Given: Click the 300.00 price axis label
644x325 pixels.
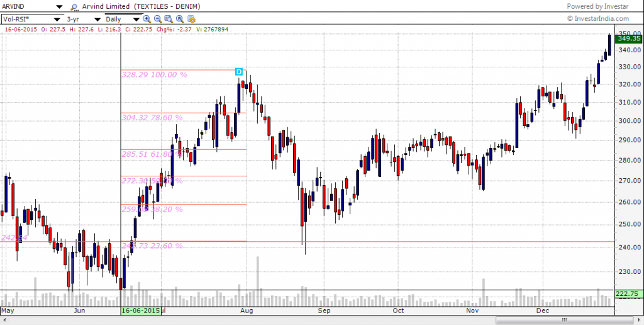Looking at the screenshot, I should pyautogui.click(x=629, y=121).
